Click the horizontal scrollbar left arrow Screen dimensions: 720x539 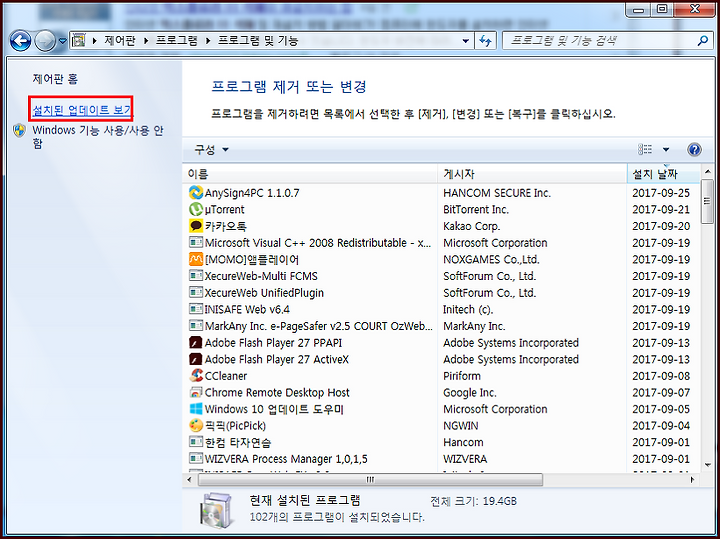coord(190,480)
